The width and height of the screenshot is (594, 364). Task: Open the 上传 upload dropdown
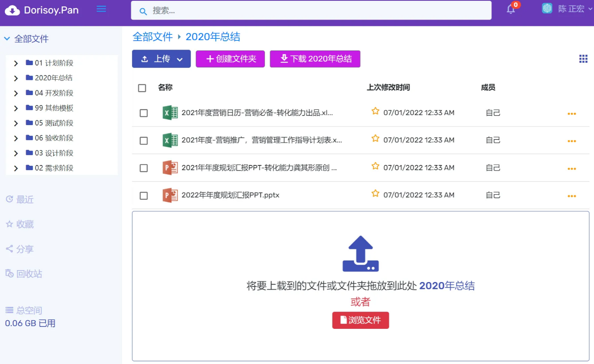click(x=161, y=59)
